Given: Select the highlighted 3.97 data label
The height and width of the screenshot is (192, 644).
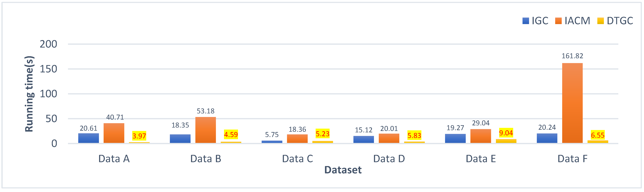Looking at the screenshot, I should [x=139, y=136].
